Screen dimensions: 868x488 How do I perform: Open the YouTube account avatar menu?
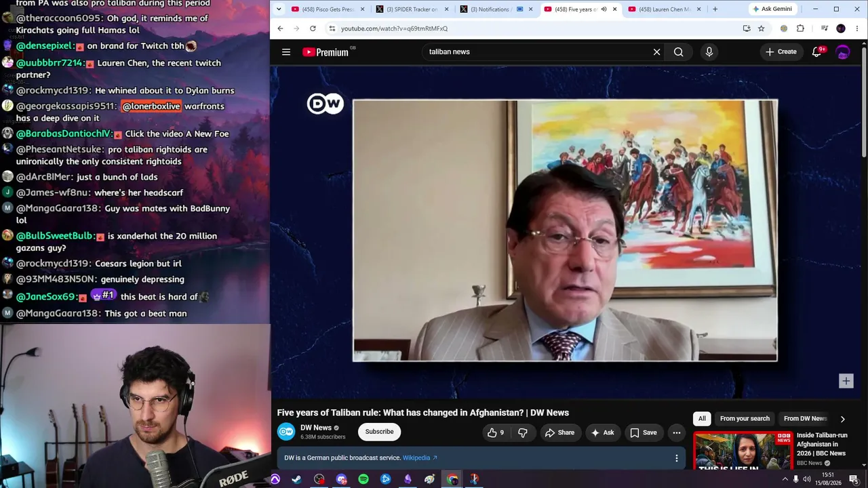[x=843, y=52]
